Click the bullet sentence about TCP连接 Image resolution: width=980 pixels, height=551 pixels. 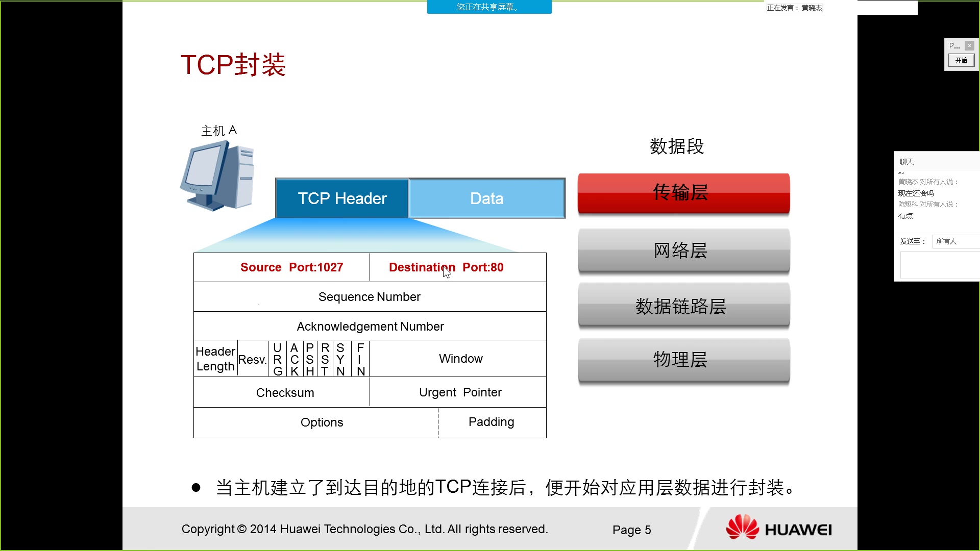coord(505,488)
